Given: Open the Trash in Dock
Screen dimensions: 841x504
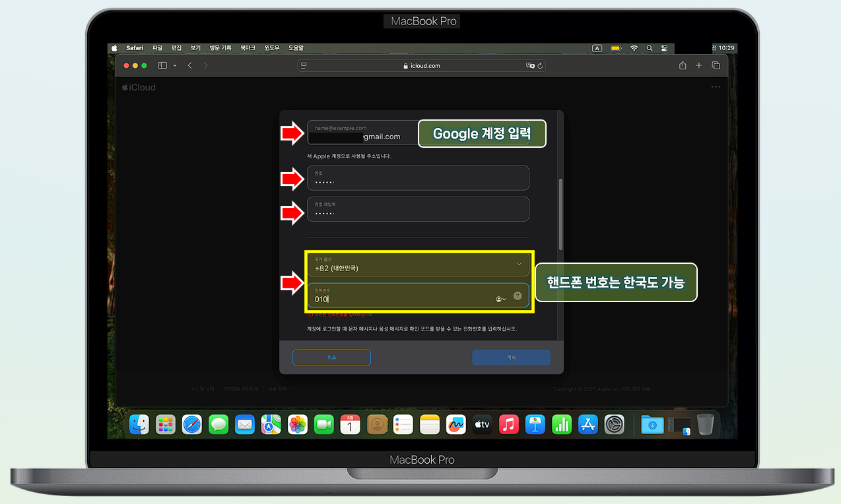Looking at the screenshot, I should click(x=705, y=424).
